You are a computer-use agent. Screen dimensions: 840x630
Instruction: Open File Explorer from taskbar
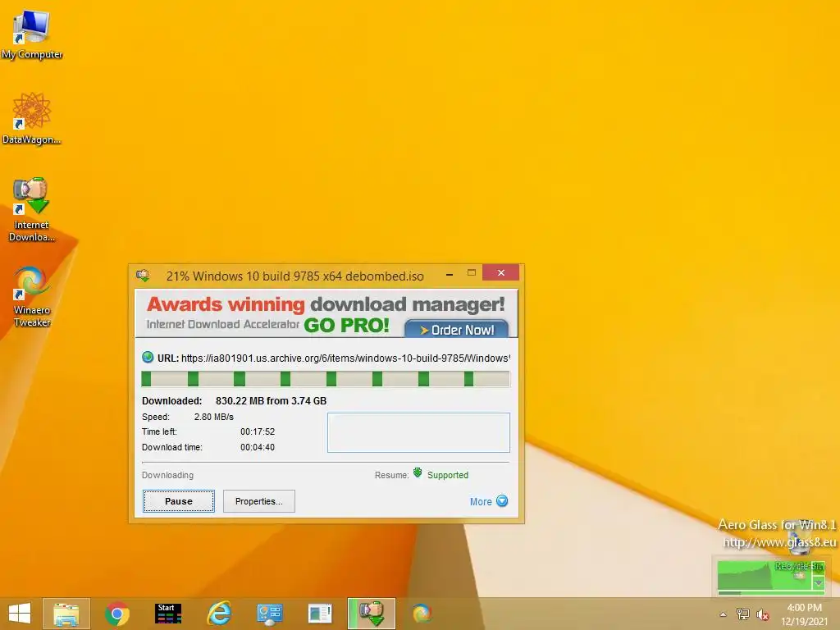point(66,614)
